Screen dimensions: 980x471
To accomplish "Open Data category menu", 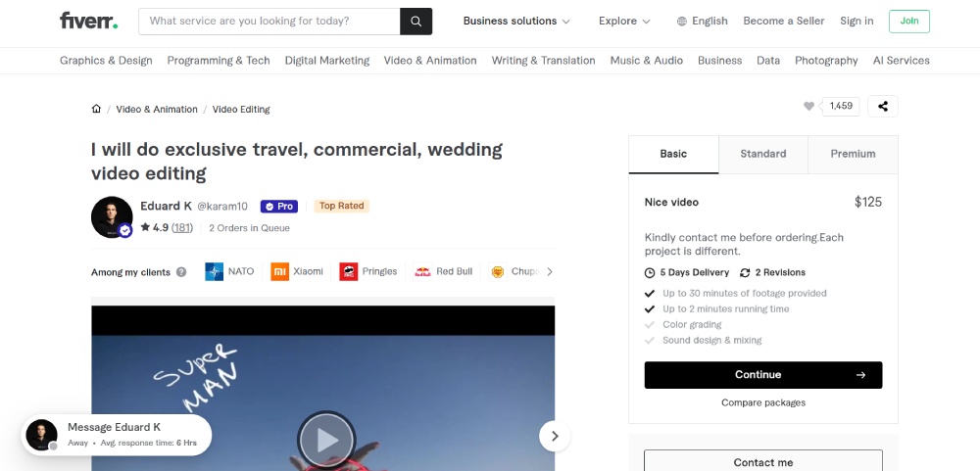I will coord(768,61).
